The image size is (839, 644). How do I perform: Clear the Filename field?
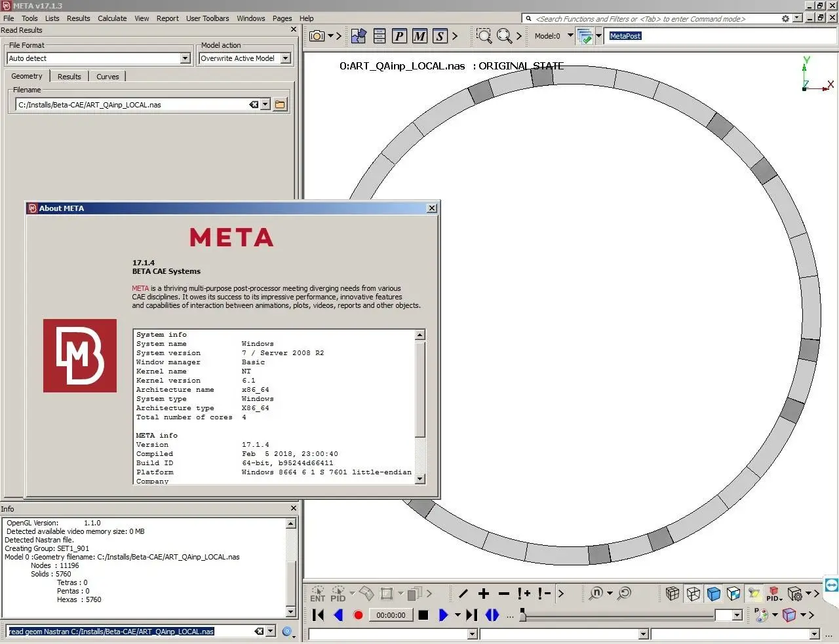(254, 104)
